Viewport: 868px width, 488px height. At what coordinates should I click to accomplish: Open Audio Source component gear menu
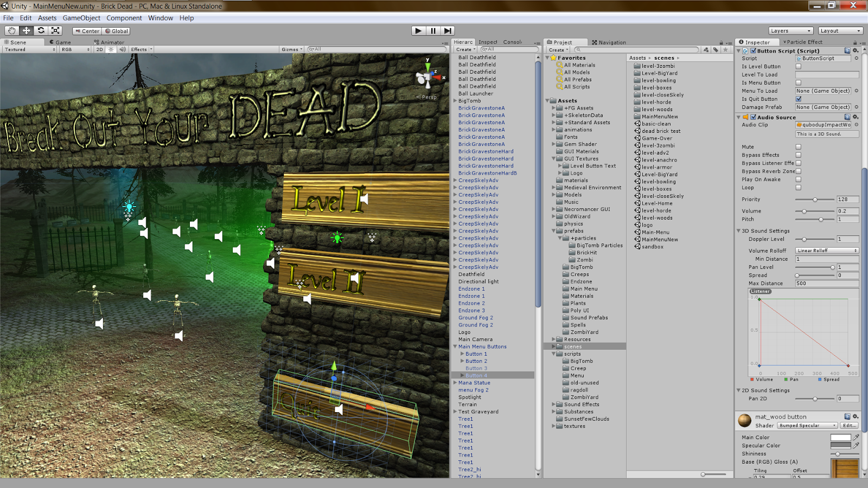pos(856,117)
